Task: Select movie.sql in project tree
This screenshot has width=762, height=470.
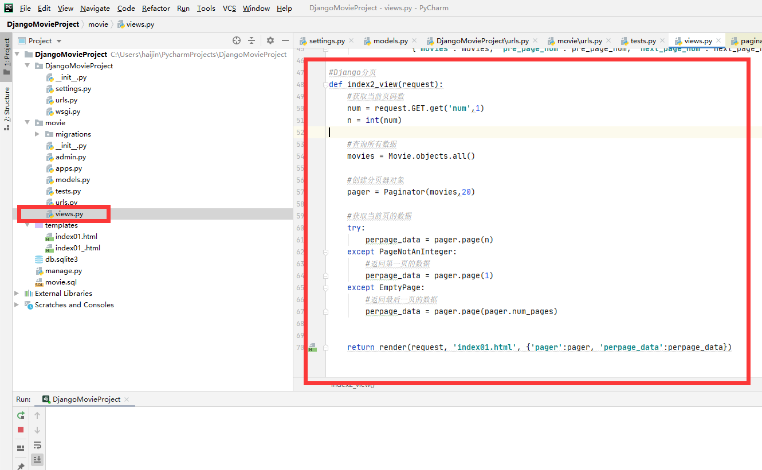Action: tap(56, 282)
